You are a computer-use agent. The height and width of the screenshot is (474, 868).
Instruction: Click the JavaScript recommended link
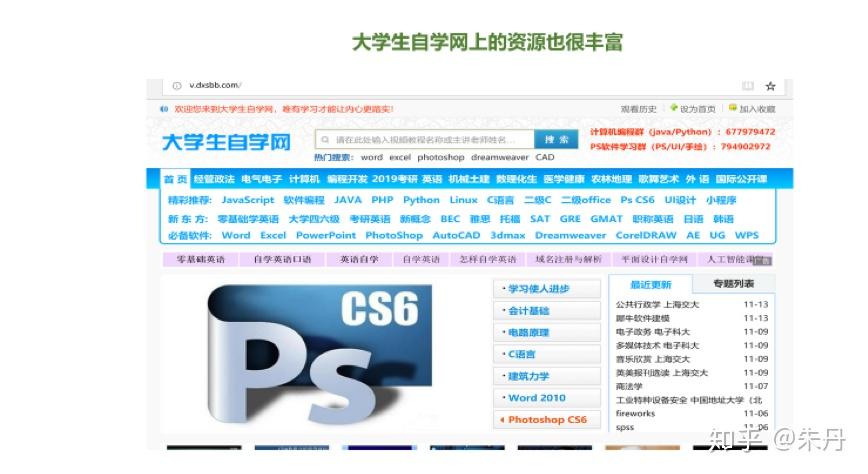tap(247, 200)
